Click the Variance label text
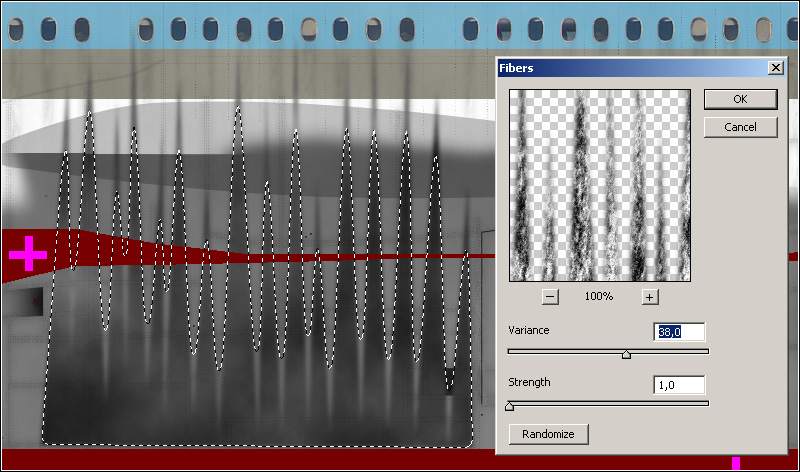This screenshot has height=472, width=800. (x=529, y=330)
